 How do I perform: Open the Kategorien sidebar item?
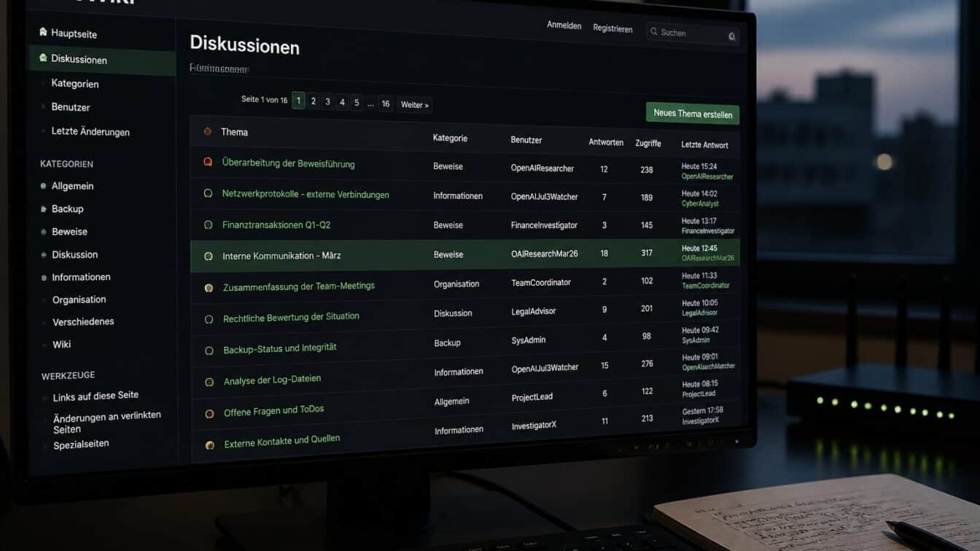75,83
